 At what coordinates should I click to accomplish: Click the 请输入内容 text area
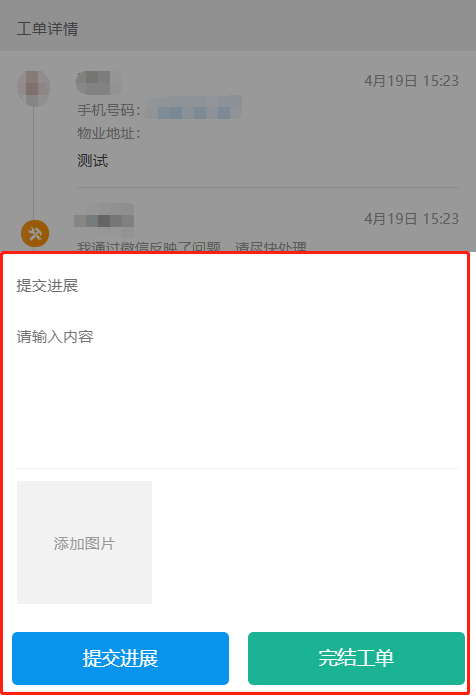[x=238, y=393]
